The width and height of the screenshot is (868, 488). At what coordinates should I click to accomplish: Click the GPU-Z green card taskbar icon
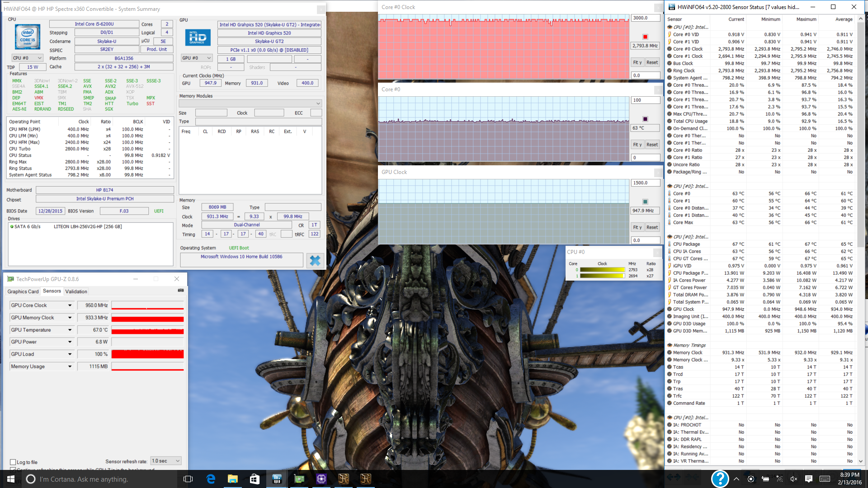click(x=299, y=479)
